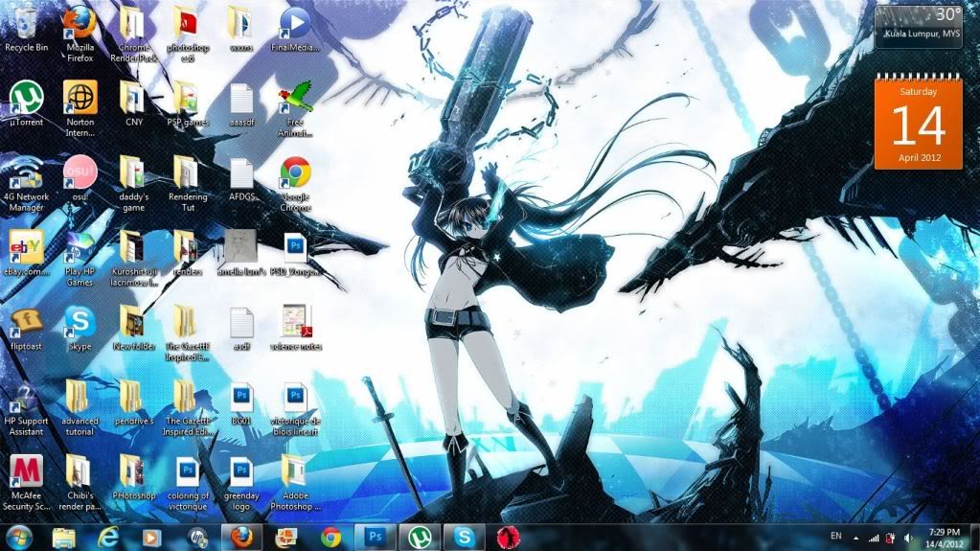980x551 pixels.
Task: Select the Play HP Games shortcut
Action: click(x=80, y=259)
